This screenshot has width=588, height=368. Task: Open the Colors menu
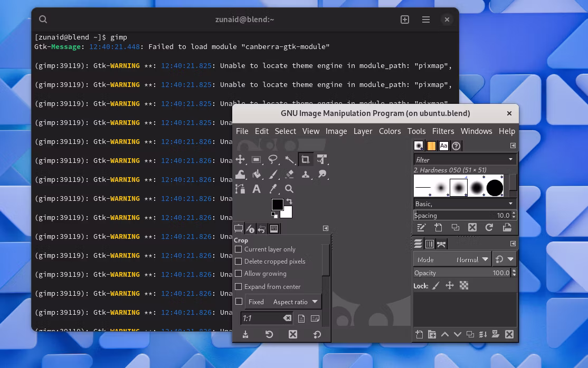click(x=390, y=131)
